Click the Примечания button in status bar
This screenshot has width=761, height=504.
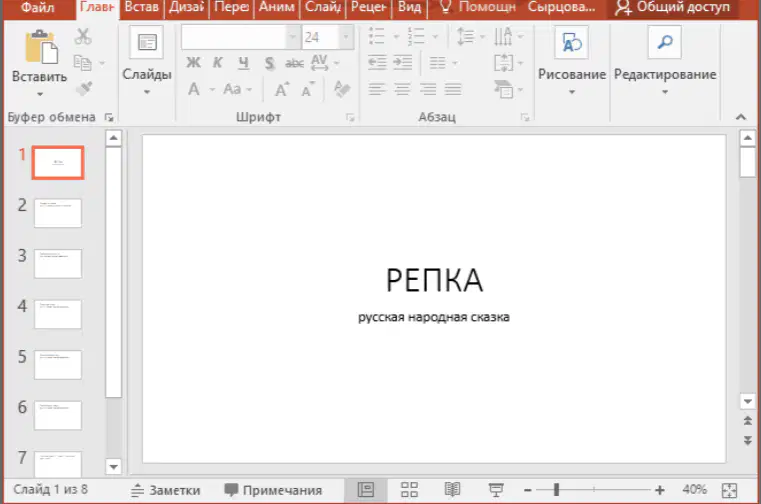(273, 490)
